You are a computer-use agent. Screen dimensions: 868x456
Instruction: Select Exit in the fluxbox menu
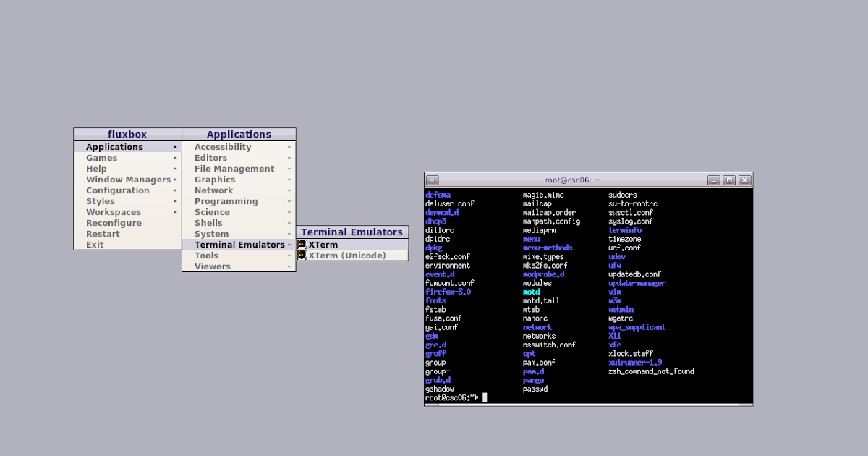127,245
